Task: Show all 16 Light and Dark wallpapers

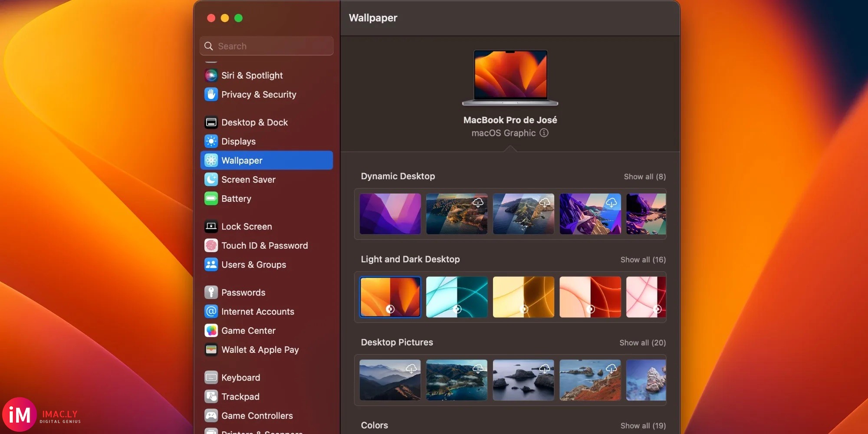Action: [x=643, y=260]
